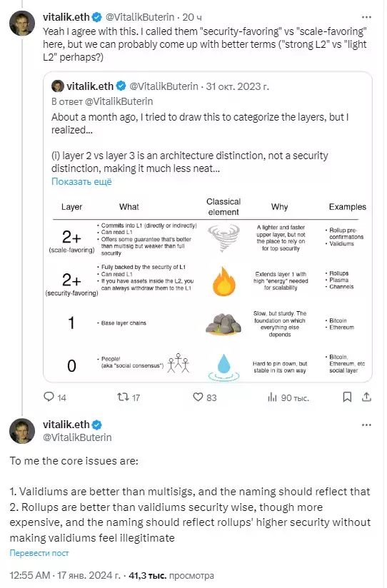The height and width of the screenshot is (588, 387).
Task: Click the verified badge next to top vitalik.eth
Action: click(97, 17)
